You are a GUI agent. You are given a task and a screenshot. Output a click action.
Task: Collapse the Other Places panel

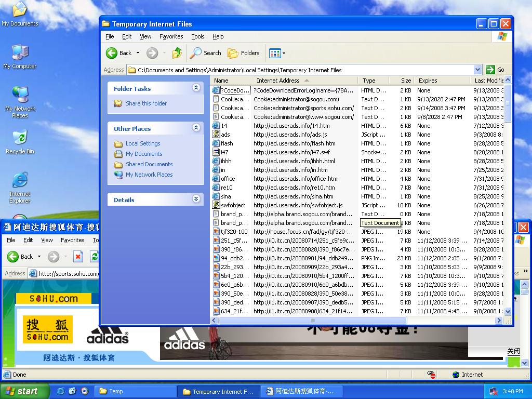coord(196,128)
